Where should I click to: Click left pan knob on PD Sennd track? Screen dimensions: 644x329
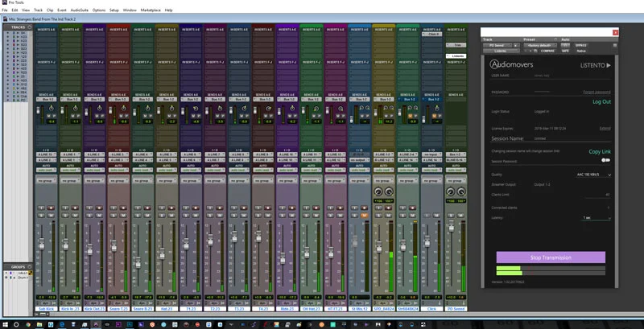coord(451,191)
